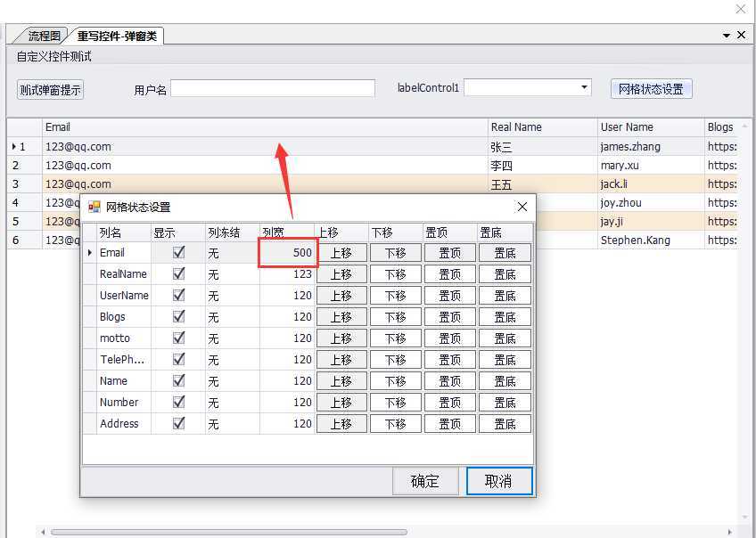Select the jack.li user name cell
This screenshot has width=756, height=538.
pos(651,184)
